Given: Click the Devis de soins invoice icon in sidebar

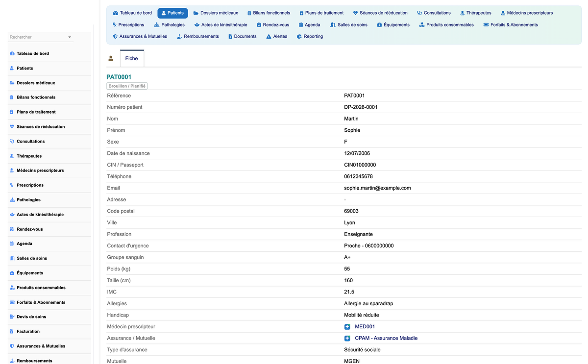Looking at the screenshot, I should [x=12, y=317].
